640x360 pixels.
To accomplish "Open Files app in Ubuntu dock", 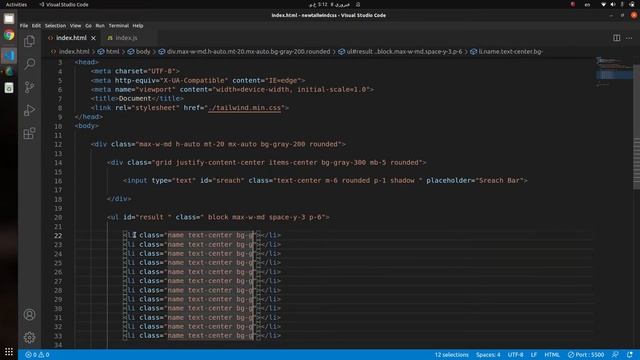I will 9,19.
